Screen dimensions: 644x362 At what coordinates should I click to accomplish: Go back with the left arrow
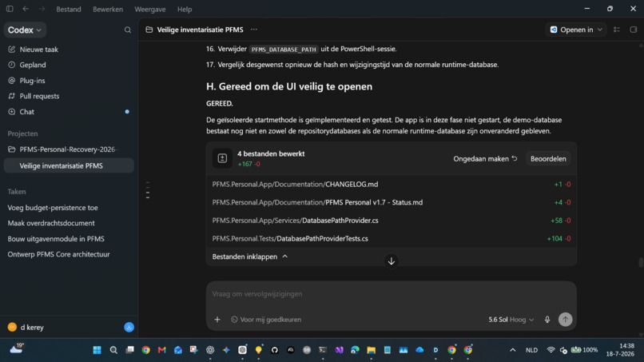(x=26, y=9)
